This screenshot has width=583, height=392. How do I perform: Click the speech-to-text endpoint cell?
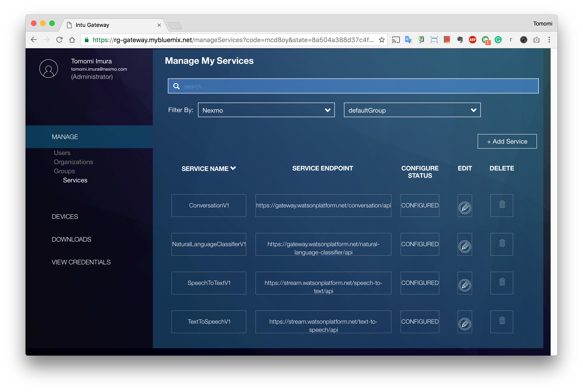323,283
